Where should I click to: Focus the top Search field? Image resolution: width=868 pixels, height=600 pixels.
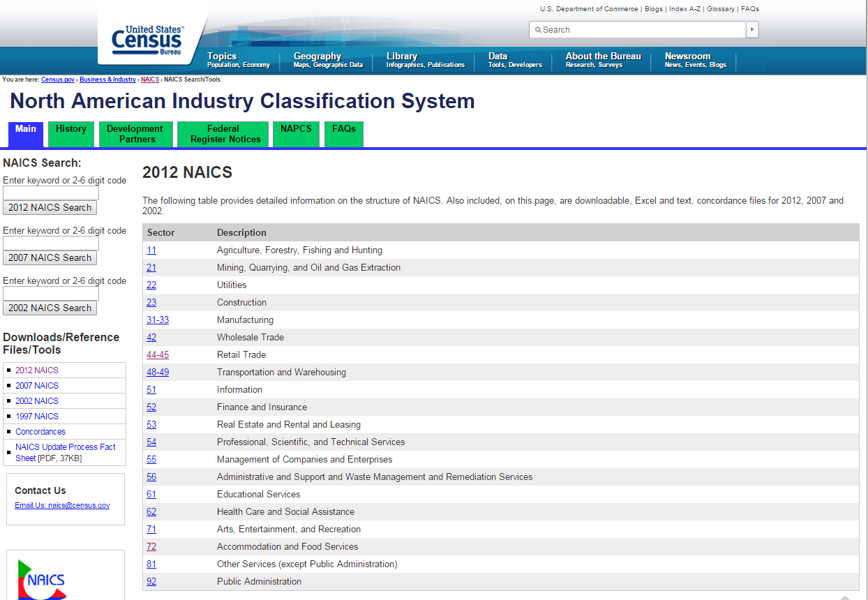coord(637,30)
